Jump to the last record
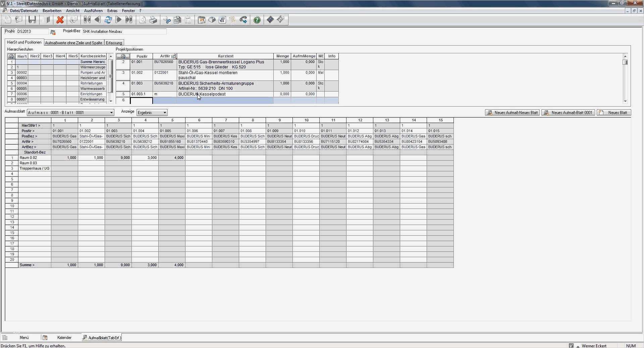 point(129,20)
